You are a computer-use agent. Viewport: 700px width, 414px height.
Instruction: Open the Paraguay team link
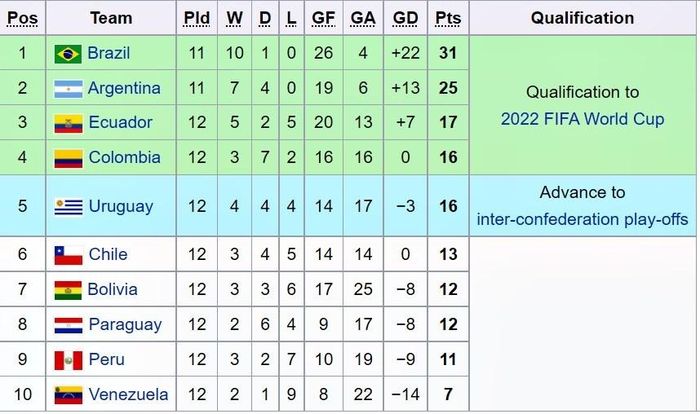[125, 325]
